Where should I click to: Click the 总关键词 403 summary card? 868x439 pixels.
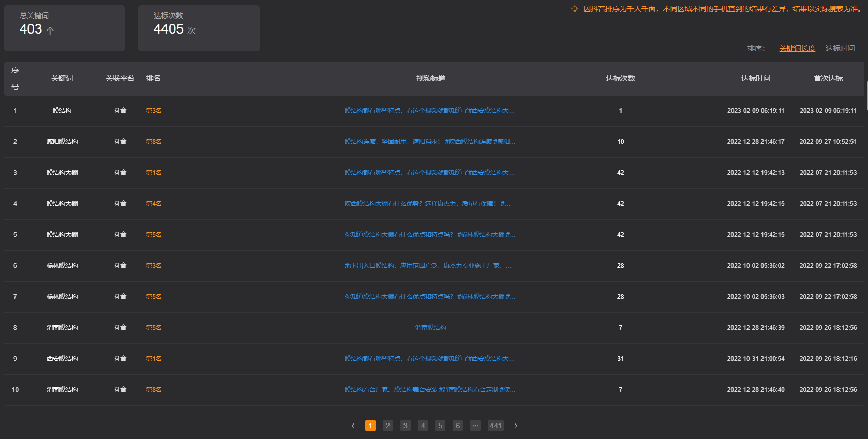coord(64,28)
